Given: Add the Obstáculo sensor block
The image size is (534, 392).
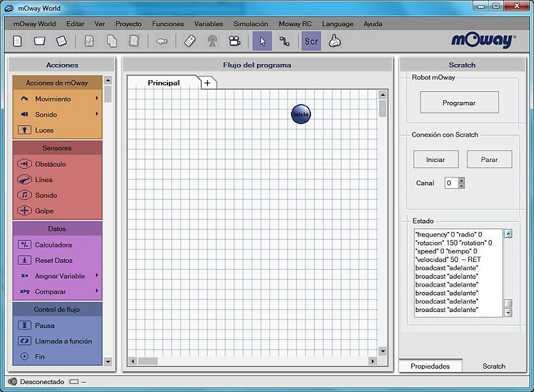Looking at the screenshot, I should click(50, 164).
